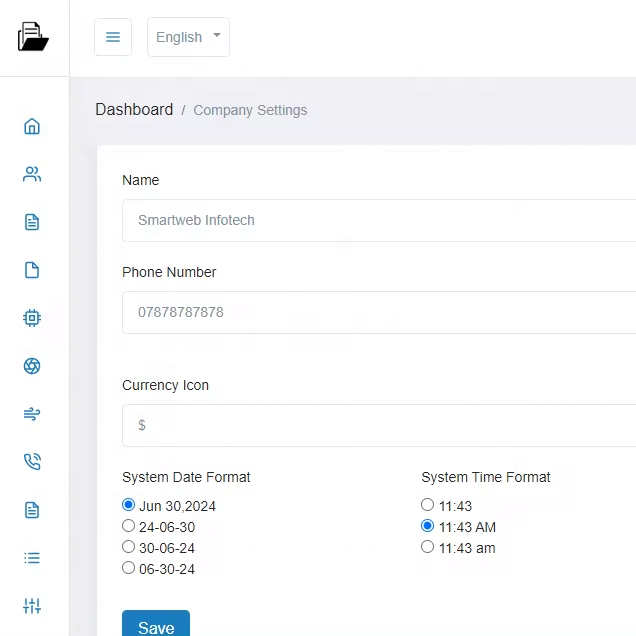
Task: Click the Save button
Action: tap(156, 625)
